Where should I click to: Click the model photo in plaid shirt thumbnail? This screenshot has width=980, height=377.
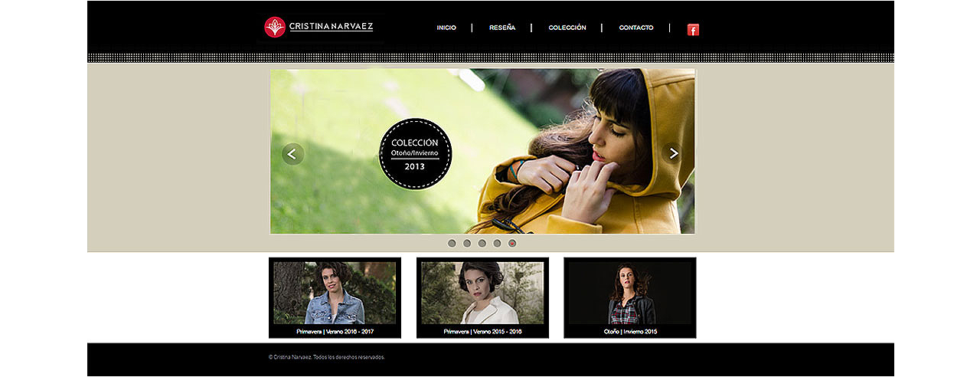pyautogui.click(x=629, y=293)
